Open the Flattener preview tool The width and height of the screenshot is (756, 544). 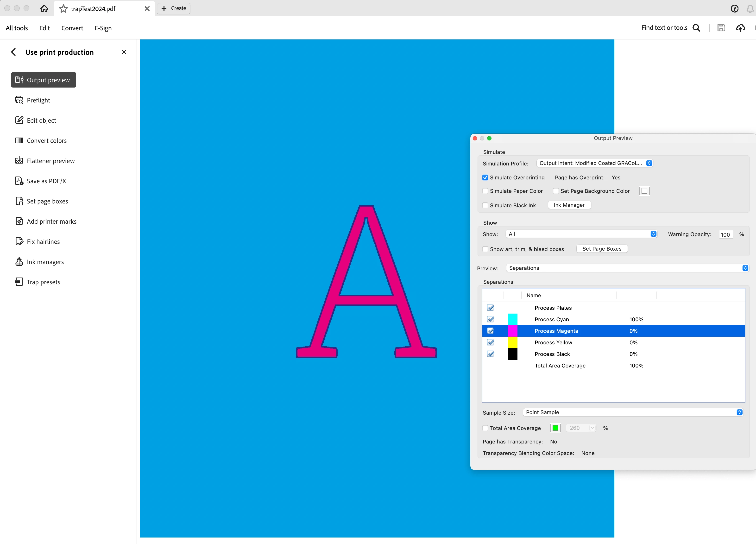[51, 161]
